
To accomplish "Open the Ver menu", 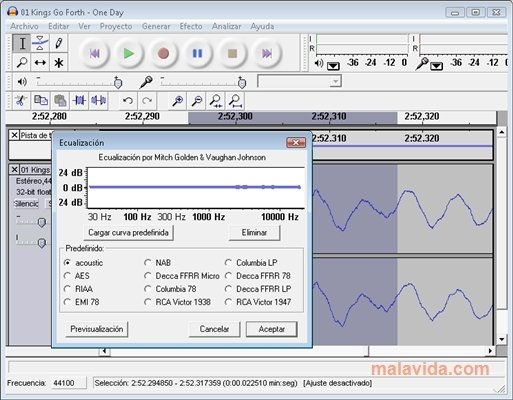I will pos(84,26).
